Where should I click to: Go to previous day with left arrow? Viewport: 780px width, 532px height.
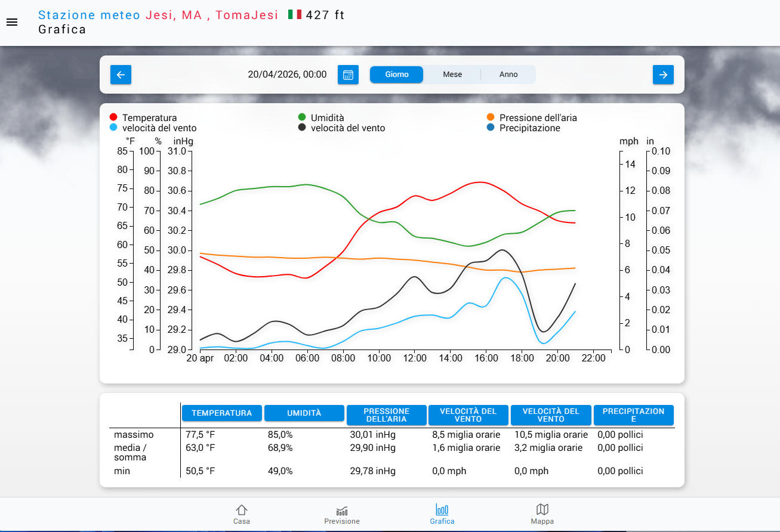(x=121, y=75)
